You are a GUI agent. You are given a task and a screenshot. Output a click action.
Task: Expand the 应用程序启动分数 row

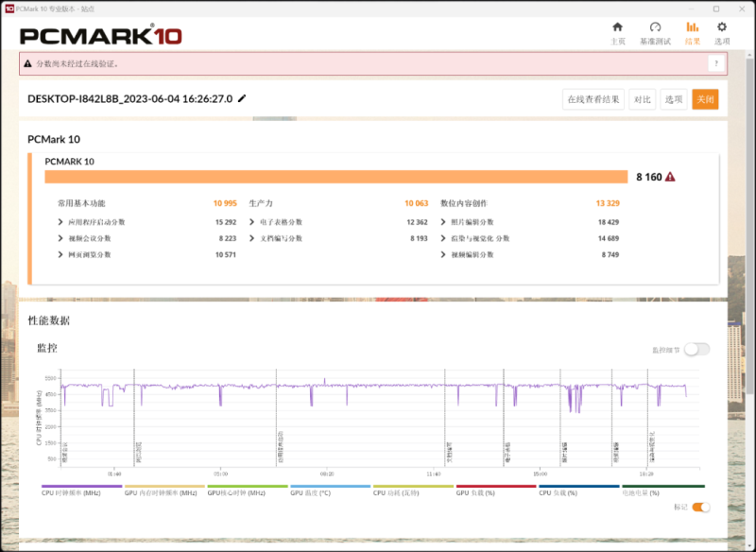coord(61,222)
